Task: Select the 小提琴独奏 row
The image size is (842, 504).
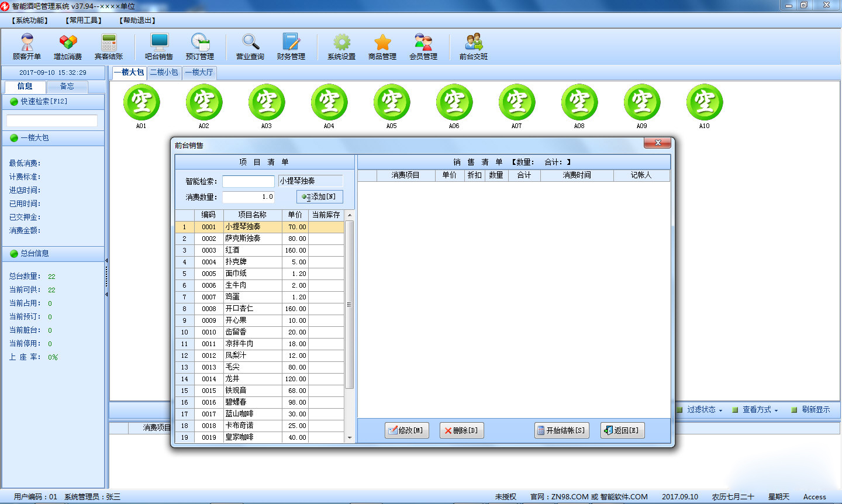Action: pos(260,227)
